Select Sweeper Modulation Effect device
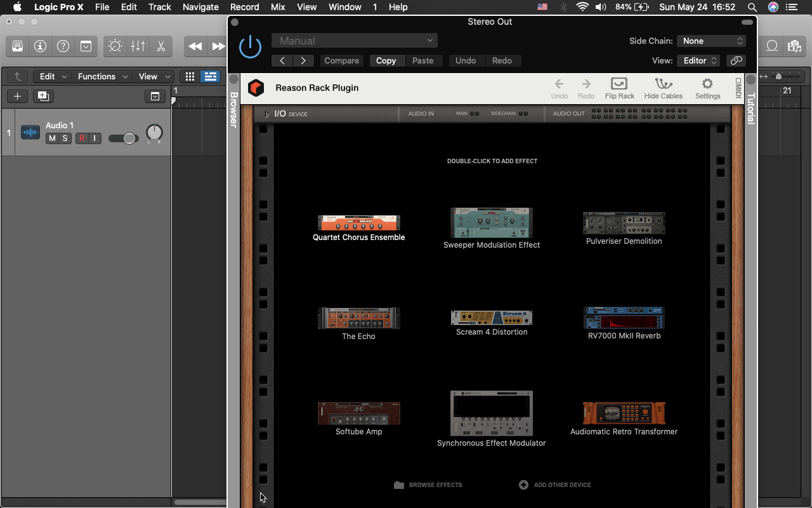 click(x=492, y=229)
